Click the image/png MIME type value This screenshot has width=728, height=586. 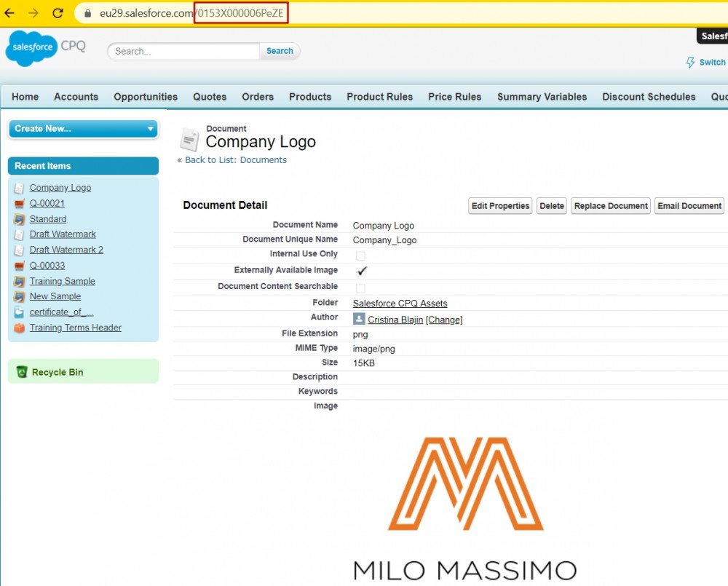coord(373,349)
